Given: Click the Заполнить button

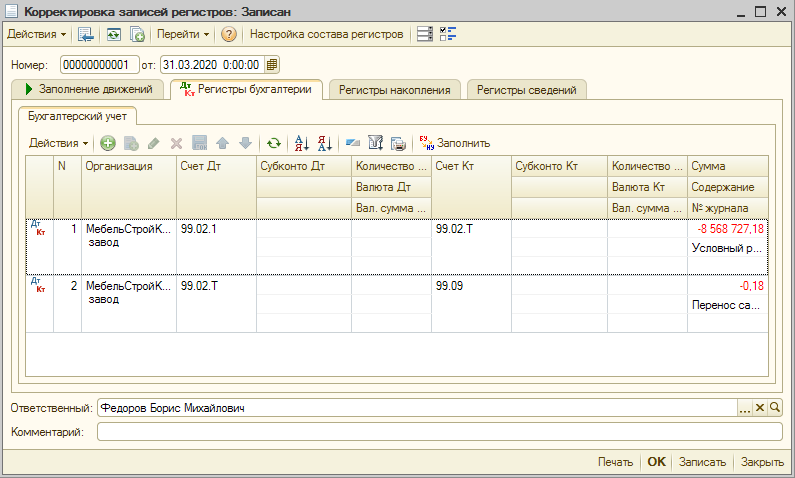Looking at the screenshot, I should point(454,143).
